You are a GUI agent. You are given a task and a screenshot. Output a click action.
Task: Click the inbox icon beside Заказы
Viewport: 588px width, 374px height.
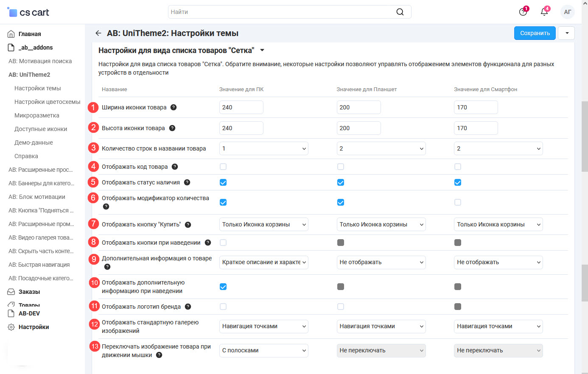(11, 292)
